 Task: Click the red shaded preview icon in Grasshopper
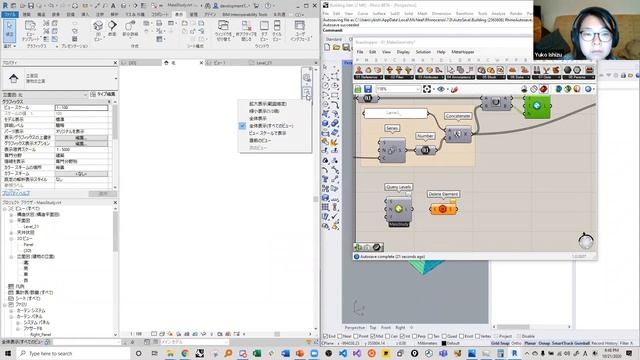(543, 89)
